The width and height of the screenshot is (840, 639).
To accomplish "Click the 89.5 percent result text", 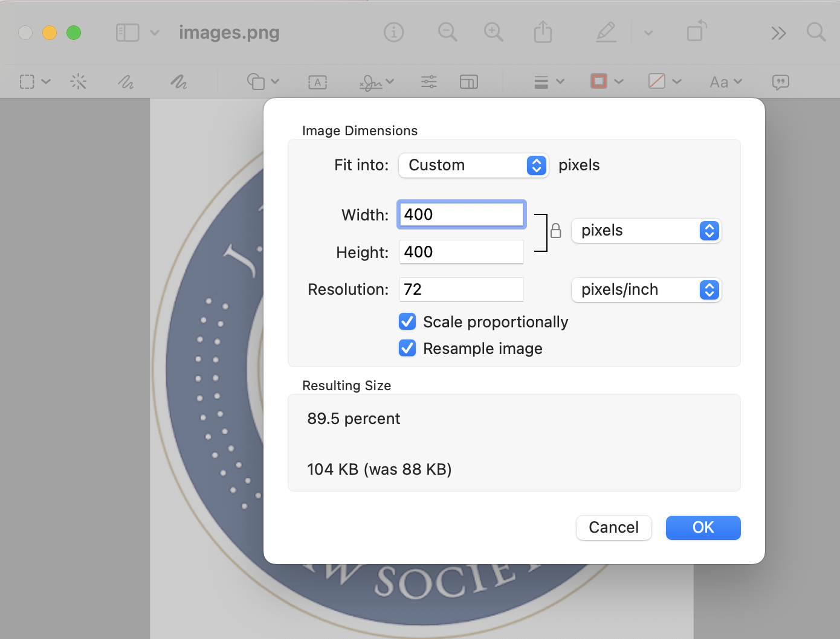I will (x=354, y=419).
